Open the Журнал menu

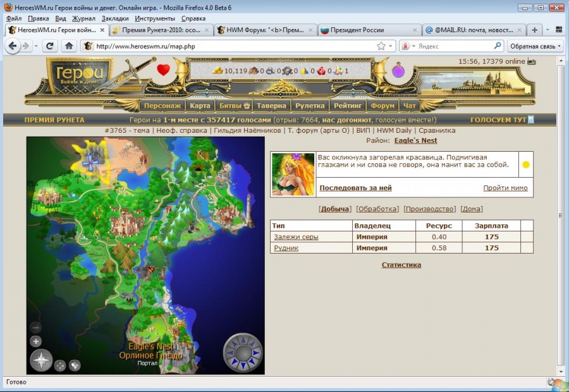click(83, 18)
